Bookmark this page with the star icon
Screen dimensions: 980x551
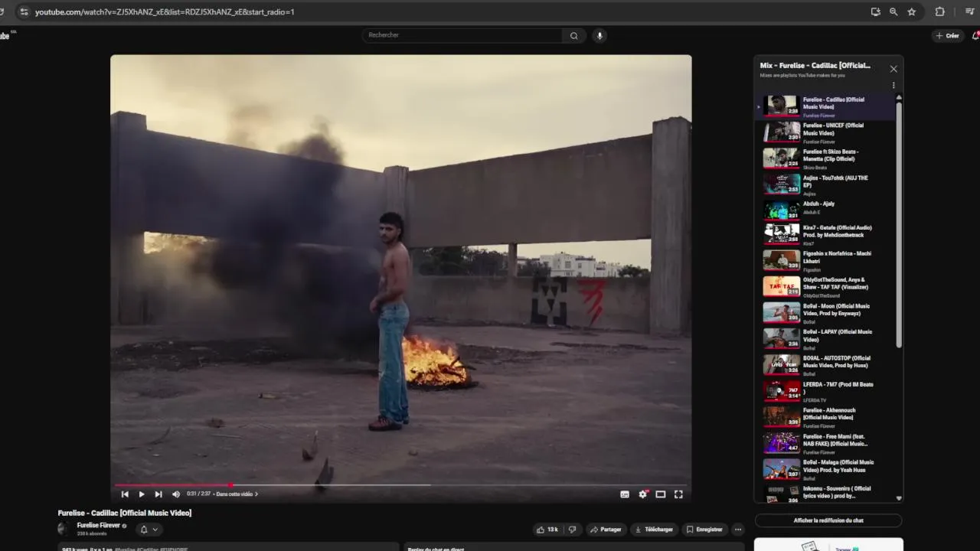click(911, 12)
